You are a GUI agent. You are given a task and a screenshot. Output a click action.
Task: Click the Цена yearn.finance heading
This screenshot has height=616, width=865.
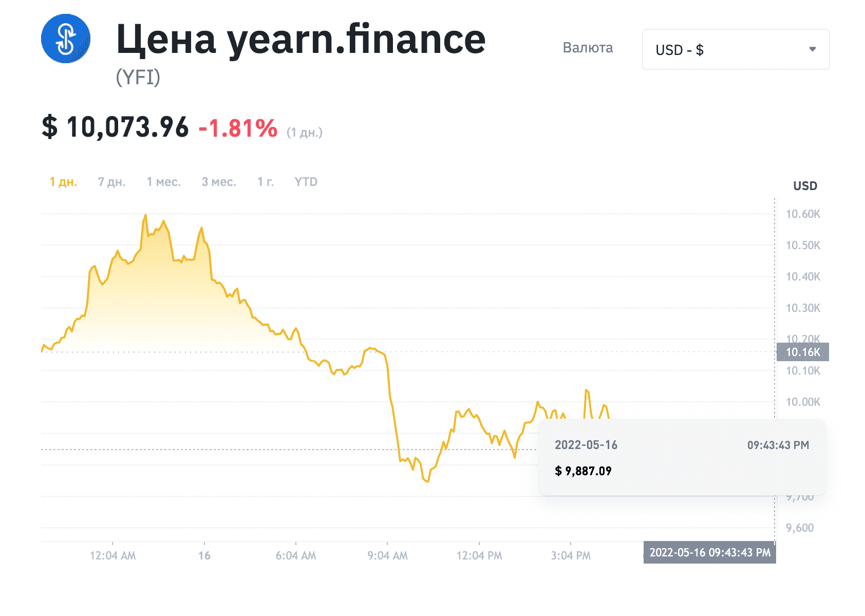click(x=301, y=39)
